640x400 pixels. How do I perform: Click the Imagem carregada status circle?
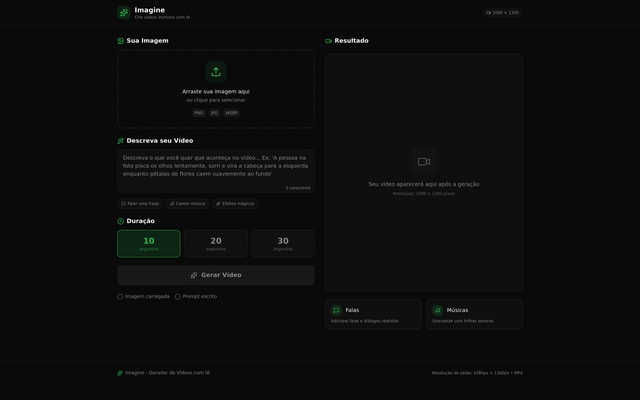120,297
